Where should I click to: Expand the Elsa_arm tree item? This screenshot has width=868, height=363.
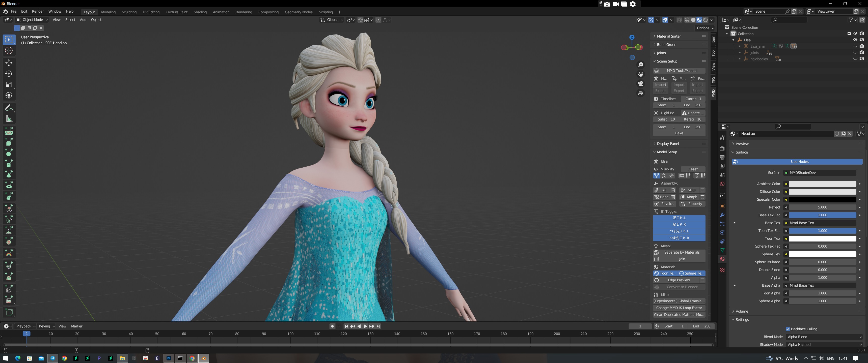point(740,46)
